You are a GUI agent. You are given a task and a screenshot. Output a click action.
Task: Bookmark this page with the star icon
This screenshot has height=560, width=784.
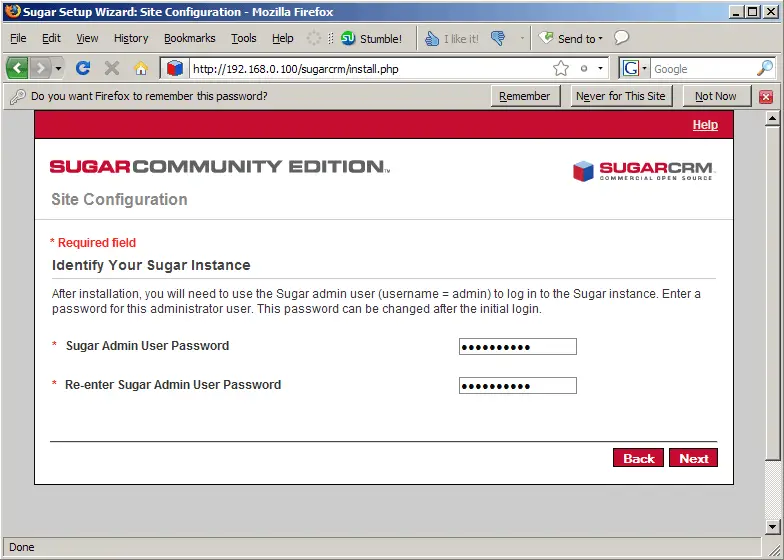click(561, 68)
